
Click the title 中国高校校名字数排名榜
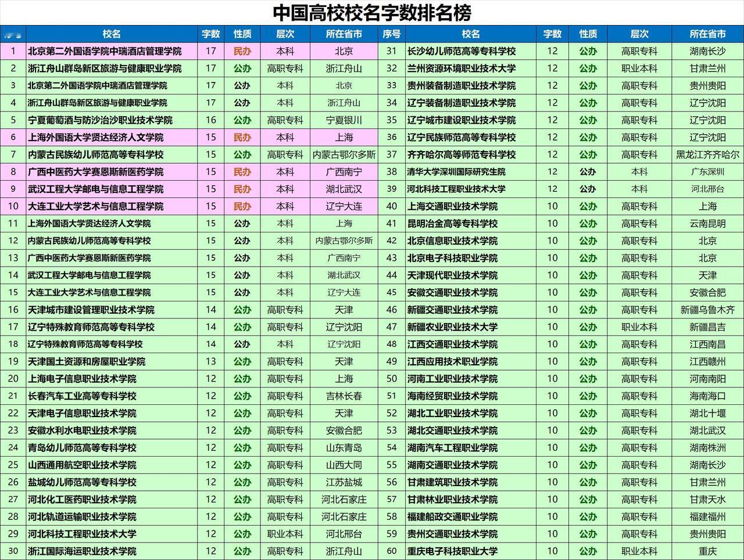coord(371,12)
